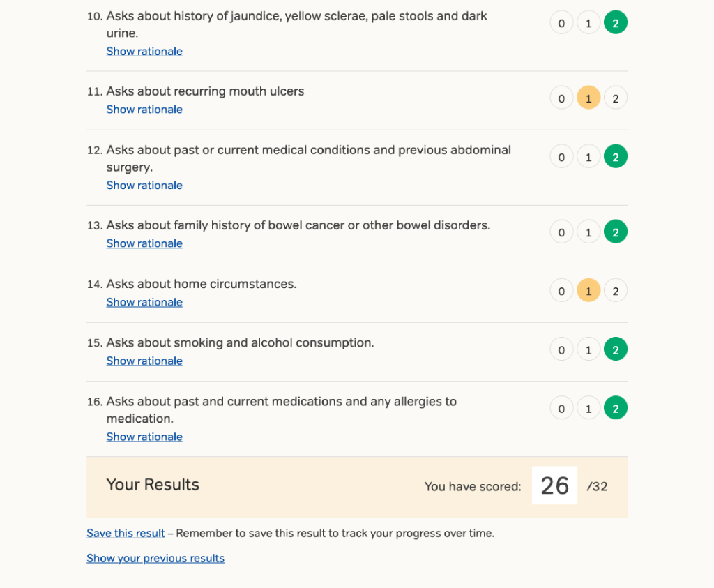Choose score 0 for home circumstances
This screenshot has width=714, height=588.
coord(561,292)
